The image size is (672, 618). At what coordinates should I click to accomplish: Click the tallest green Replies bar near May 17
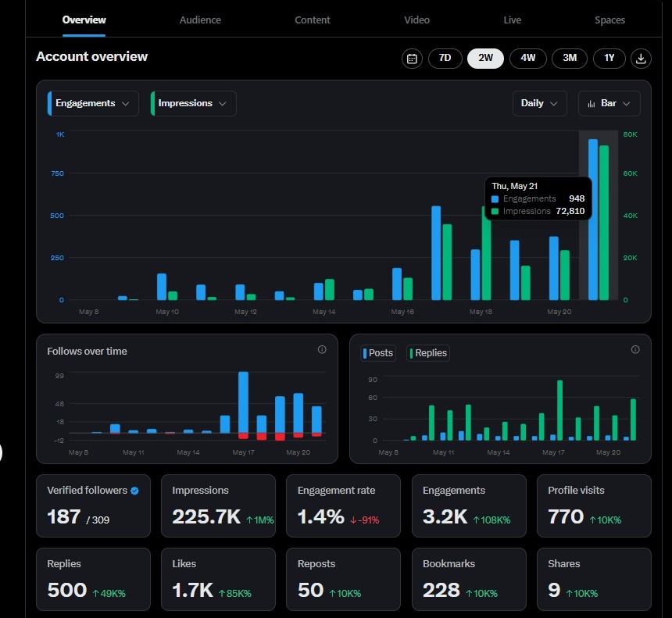tap(559, 410)
